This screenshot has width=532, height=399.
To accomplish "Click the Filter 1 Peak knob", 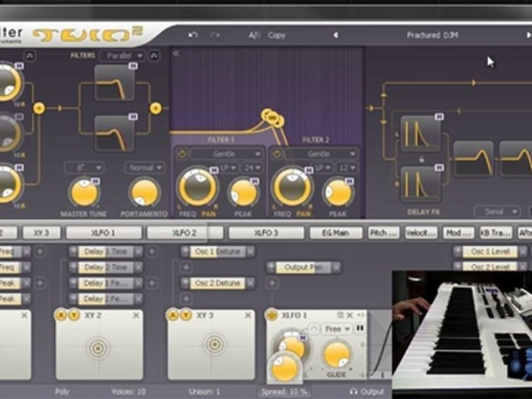I will [243, 193].
